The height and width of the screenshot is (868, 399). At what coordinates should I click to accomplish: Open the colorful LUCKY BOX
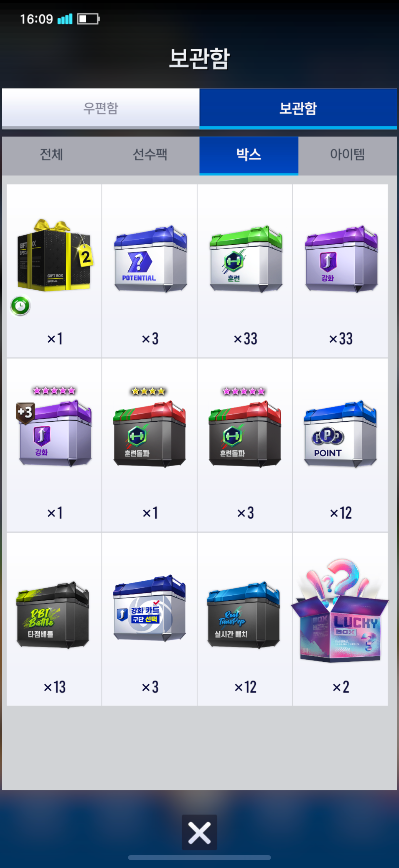pyautogui.click(x=340, y=619)
